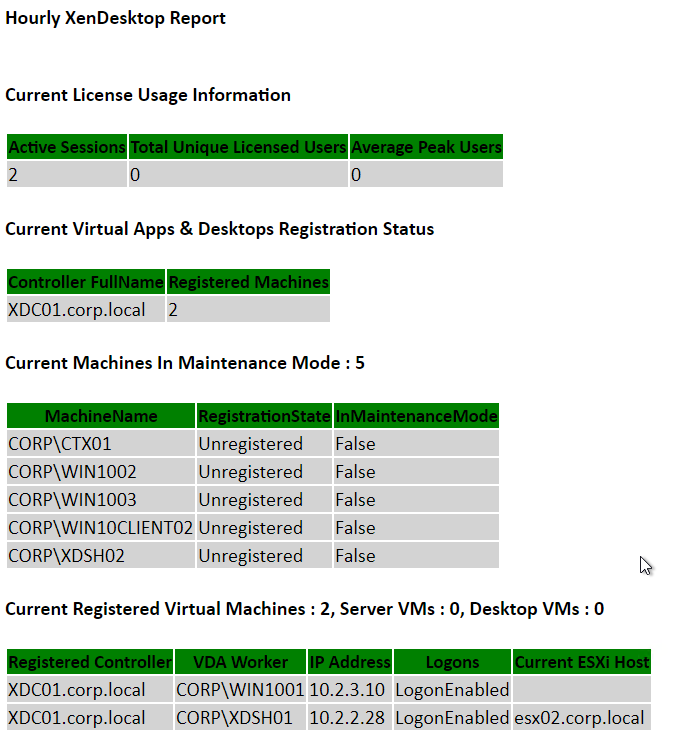Screen dimensions: 673x739
Task: Click the esx02.corp.local host cell
Action: (579, 717)
